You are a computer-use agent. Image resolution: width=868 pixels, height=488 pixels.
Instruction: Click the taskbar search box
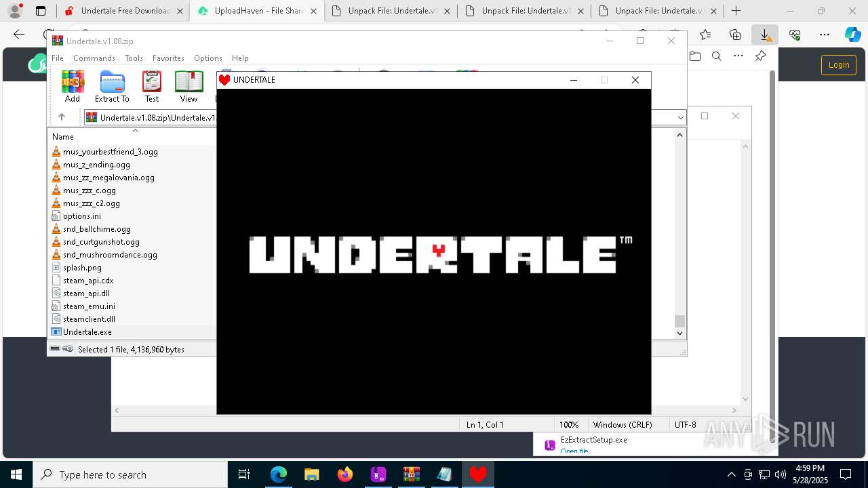130,474
